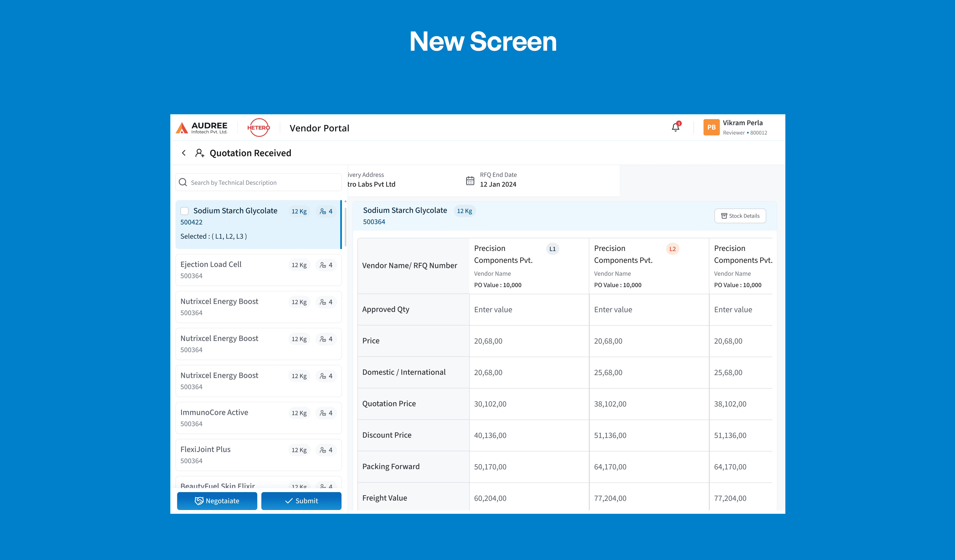Viewport: 955px width, 560px height.
Task: Click the PB user avatar
Action: click(711, 128)
